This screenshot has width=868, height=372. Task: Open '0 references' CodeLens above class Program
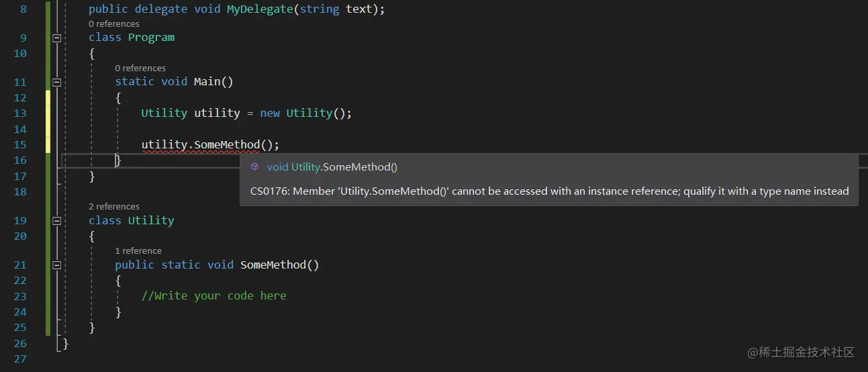click(114, 24)
